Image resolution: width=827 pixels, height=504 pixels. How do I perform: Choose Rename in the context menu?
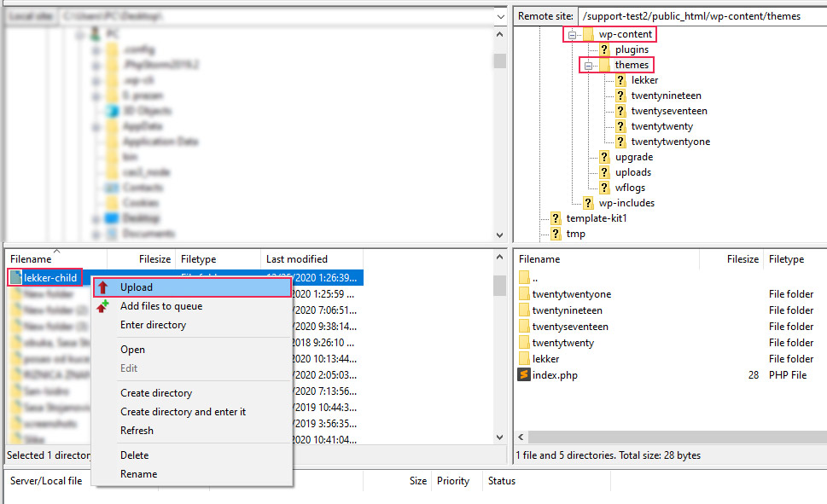coord(139,474)
